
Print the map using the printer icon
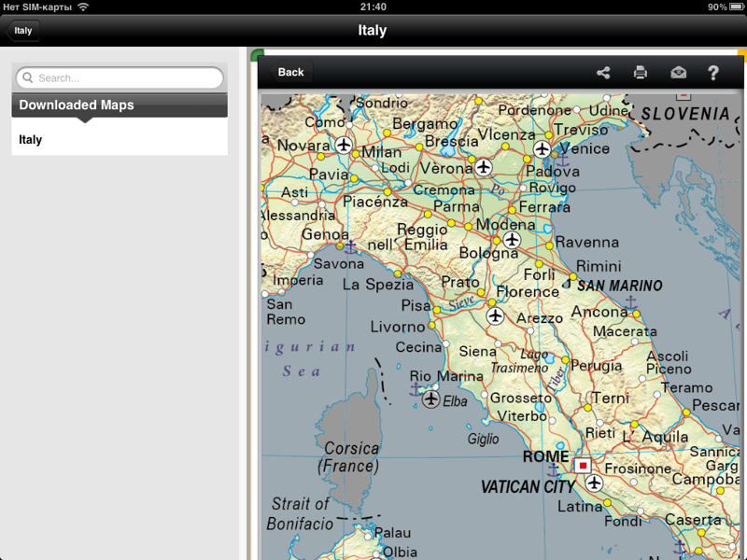(x=640, y=72)
